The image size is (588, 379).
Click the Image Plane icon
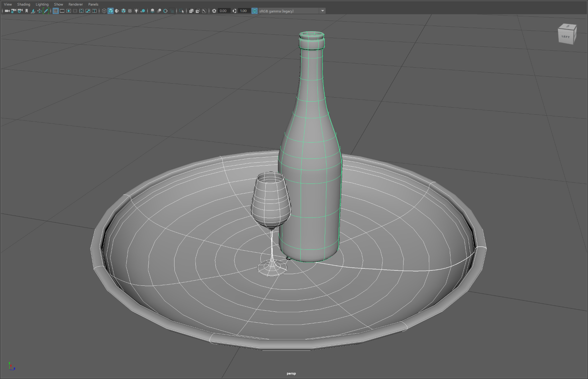pyautogui.click(x=33, y=11)
